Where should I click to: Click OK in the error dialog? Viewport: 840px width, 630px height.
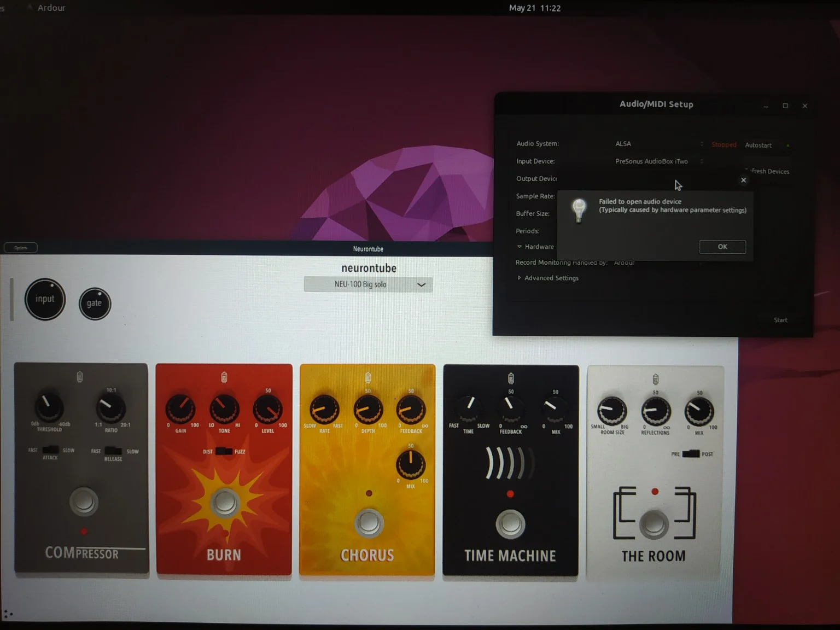[722, 247]
